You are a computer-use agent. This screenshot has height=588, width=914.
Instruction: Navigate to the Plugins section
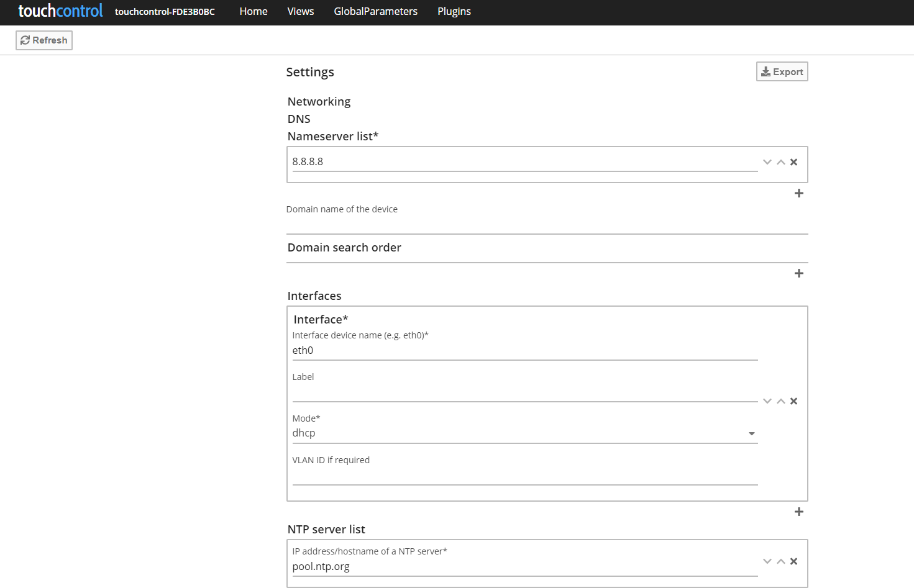[454, 11]
